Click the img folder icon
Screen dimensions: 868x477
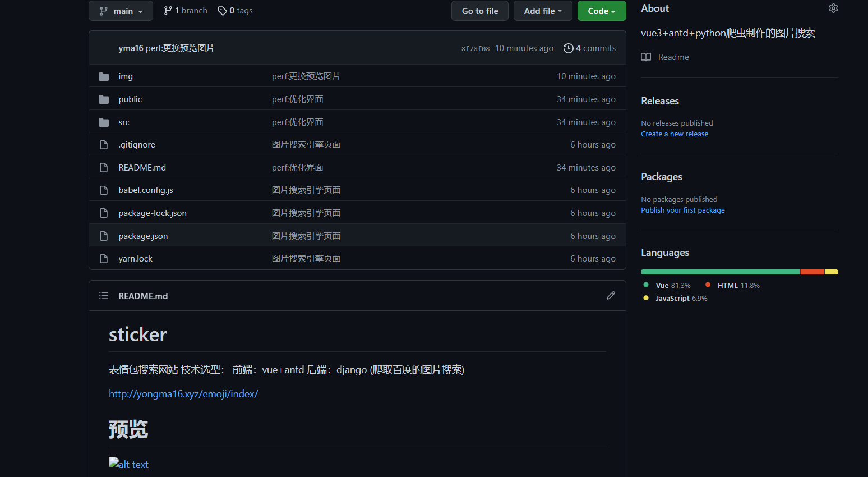tap(104, 76)
